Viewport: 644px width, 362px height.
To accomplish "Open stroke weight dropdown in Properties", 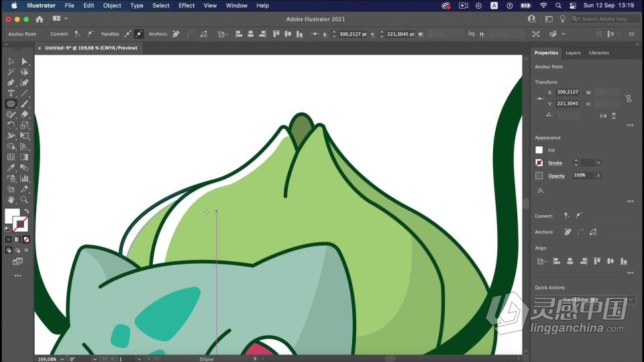I will point(598,163).
